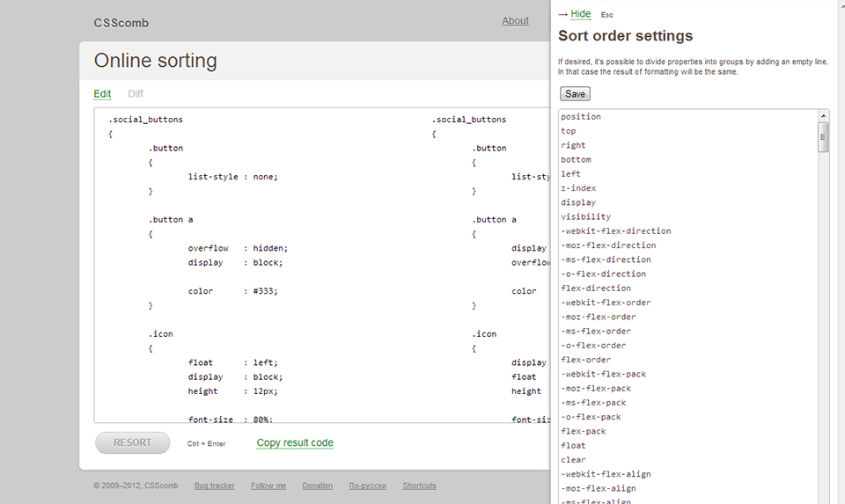Viewport: 845px width, 504px height.
Task: Click the 'flex-direction' entry in sort order list
Action: pos(596,289)
